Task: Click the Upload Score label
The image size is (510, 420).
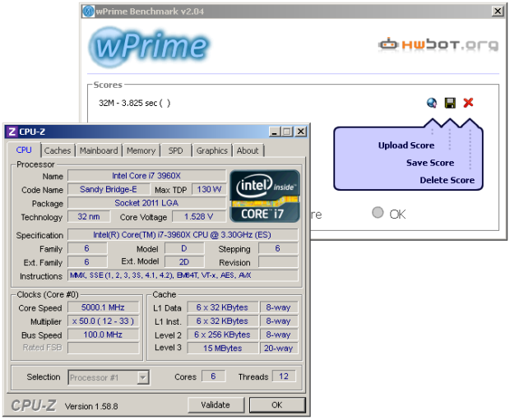Action: pyautogui.click(x=406, y=145)
